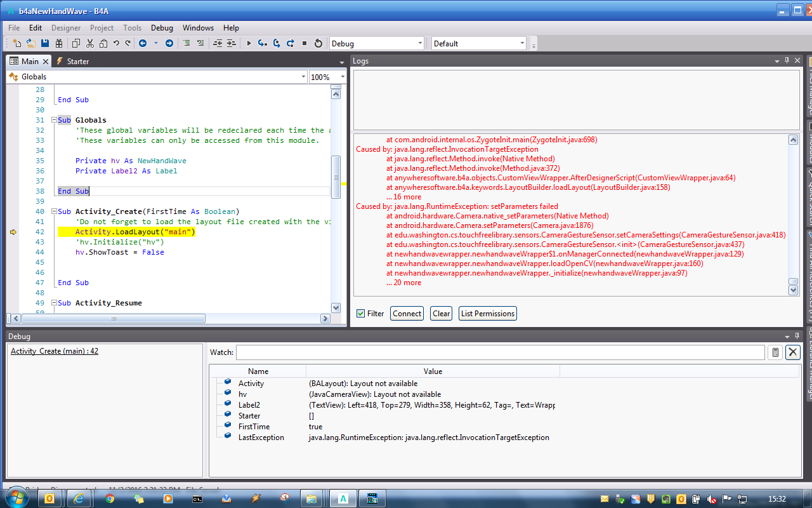
Task: Click the Watch expression input field
Action: 500,352
